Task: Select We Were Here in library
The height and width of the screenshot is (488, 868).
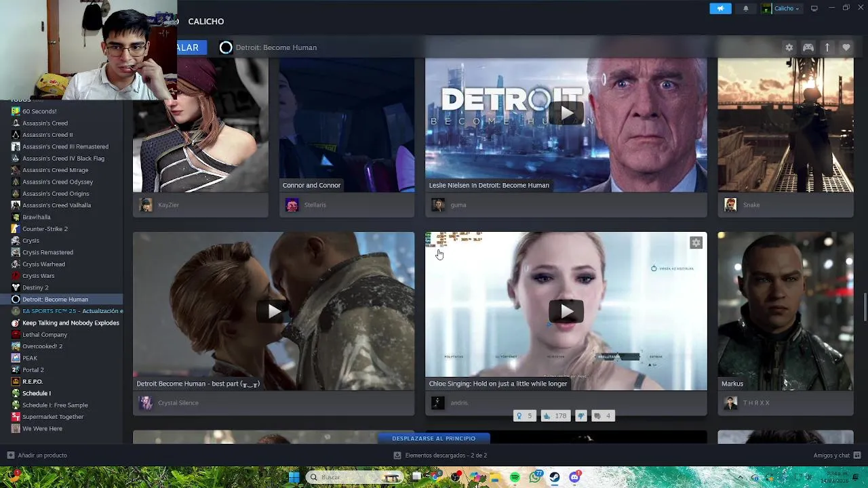Action: coord(42,428)
